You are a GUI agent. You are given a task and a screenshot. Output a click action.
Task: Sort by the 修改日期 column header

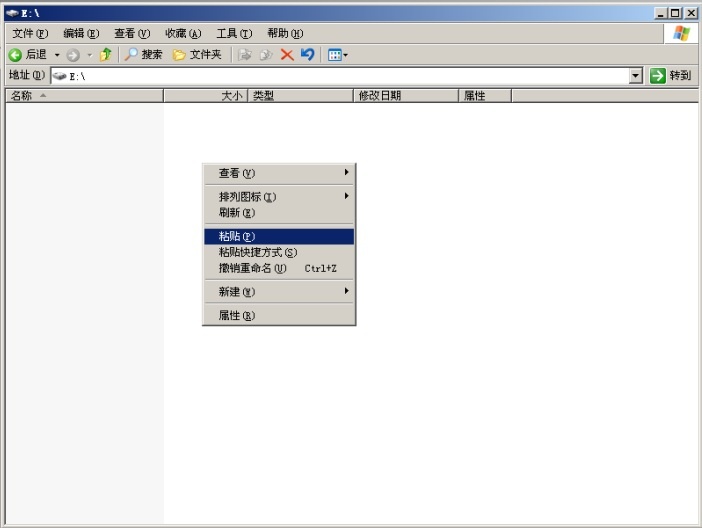pos(406,96)
